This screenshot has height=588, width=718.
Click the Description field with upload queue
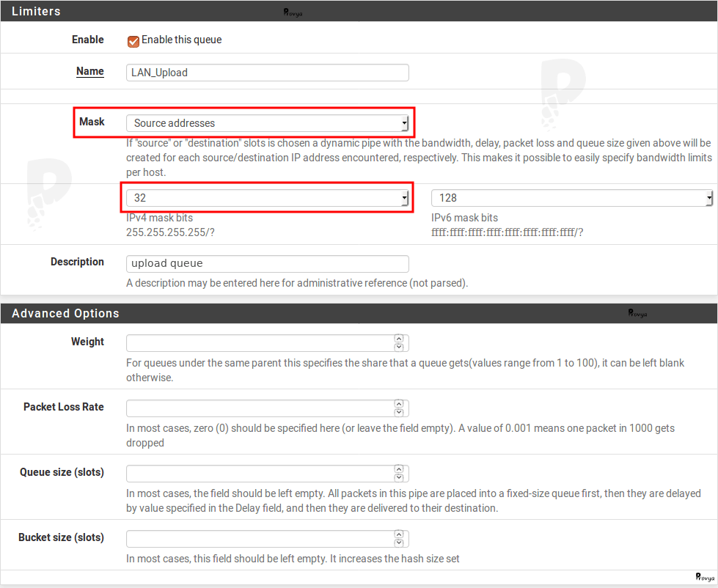point(267,263)
